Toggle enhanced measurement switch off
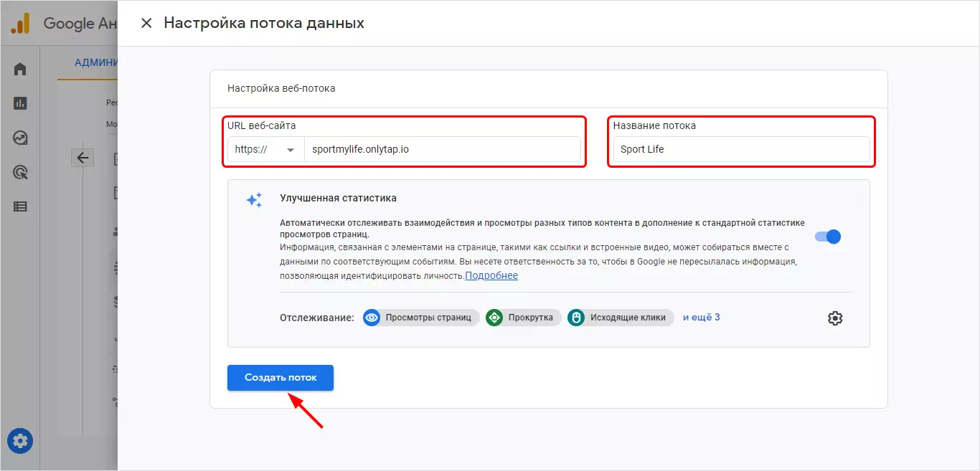The height and width of the screenshot is (471, 980). tap(827, 237)
